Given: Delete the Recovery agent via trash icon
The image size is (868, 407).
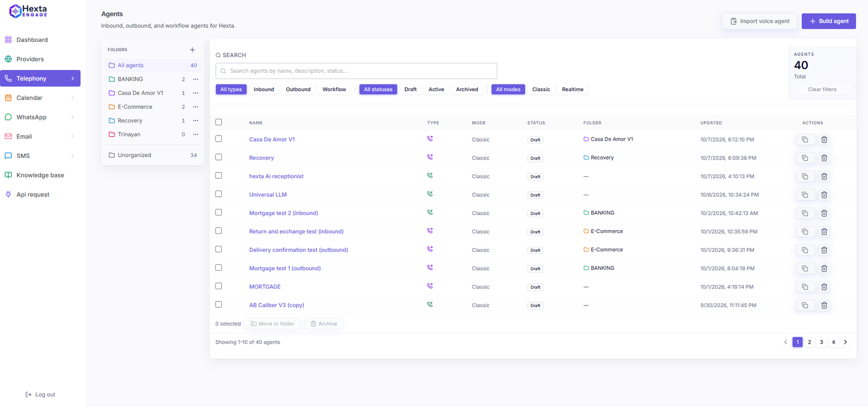Looking at the screenshot, I should point(824,158).
